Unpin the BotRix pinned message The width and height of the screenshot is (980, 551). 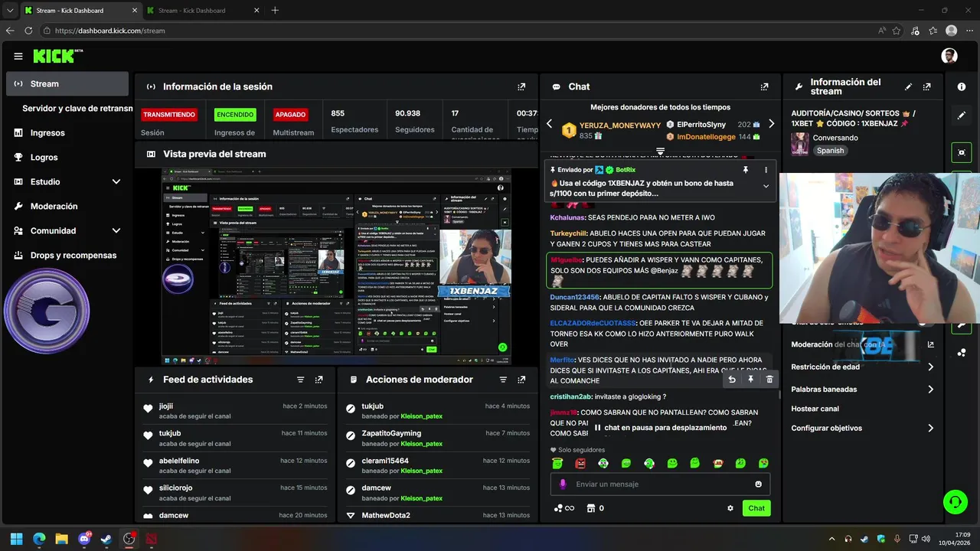745,169
